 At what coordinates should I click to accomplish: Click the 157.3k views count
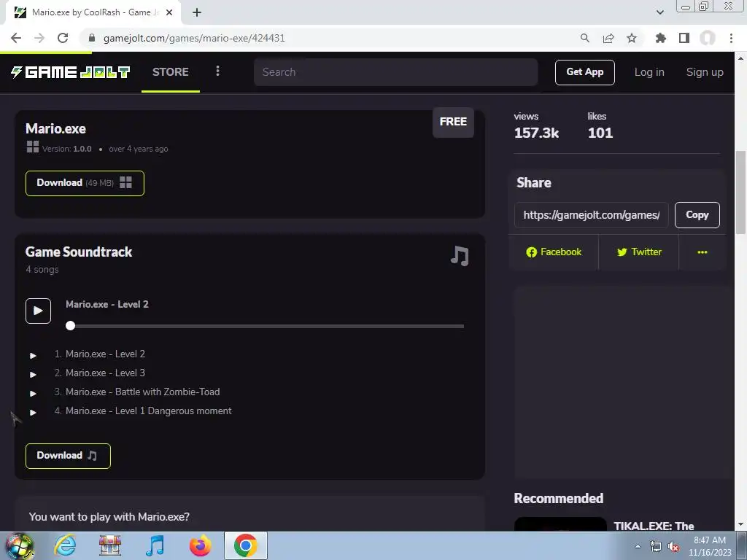[536, 133]
